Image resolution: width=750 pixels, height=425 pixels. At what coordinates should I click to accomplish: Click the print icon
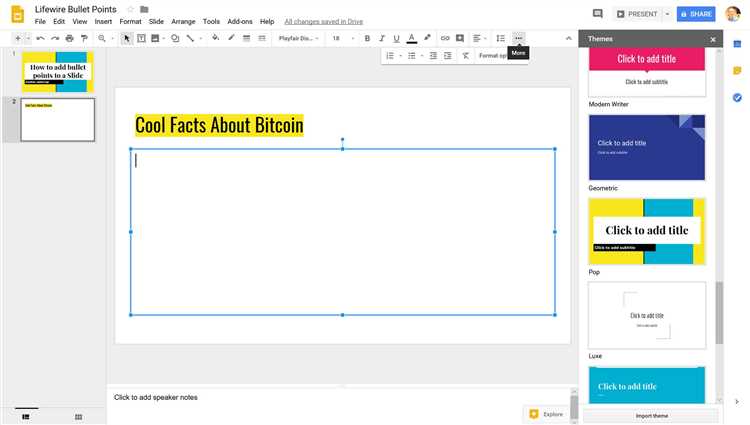point(70,38)
